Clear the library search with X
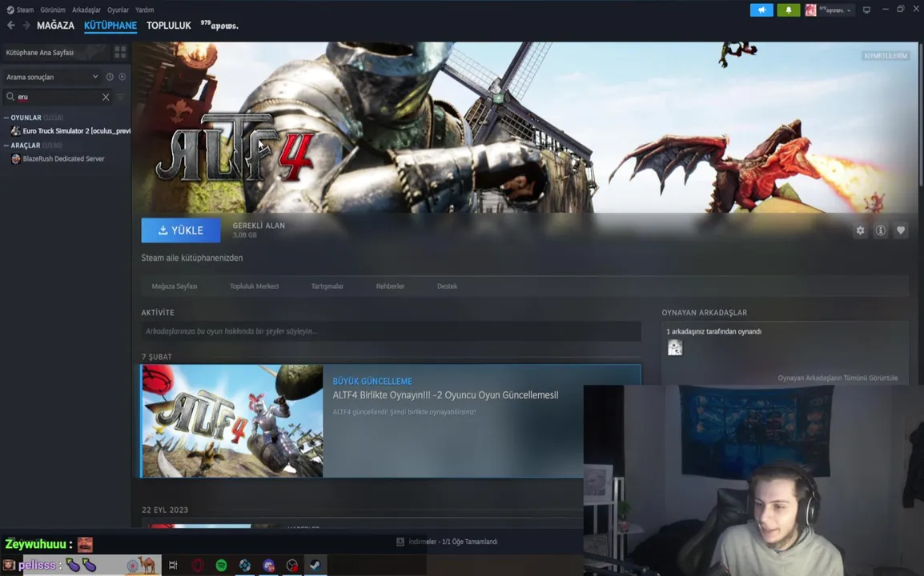 (x=106, y=97)
